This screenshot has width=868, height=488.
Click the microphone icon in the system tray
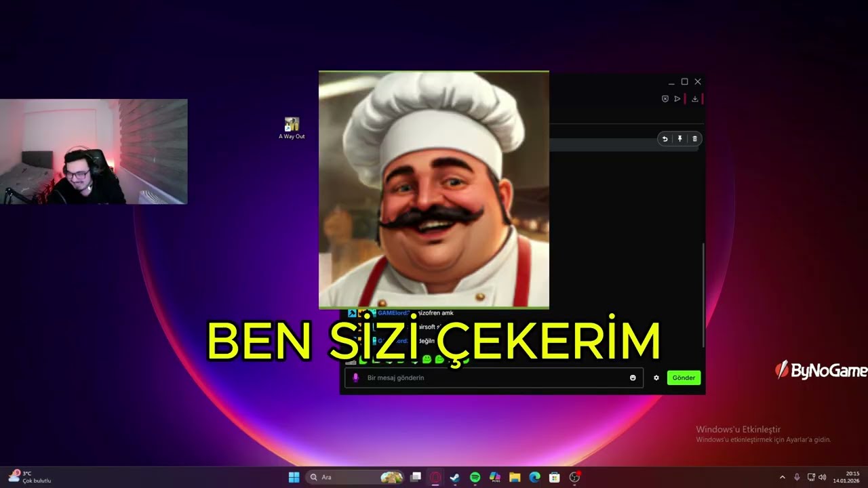797,477
